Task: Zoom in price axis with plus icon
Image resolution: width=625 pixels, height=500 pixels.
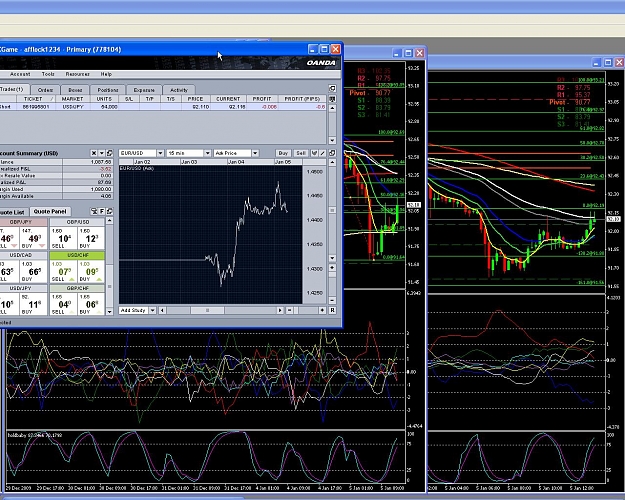Action: click(x=332, y=268)
